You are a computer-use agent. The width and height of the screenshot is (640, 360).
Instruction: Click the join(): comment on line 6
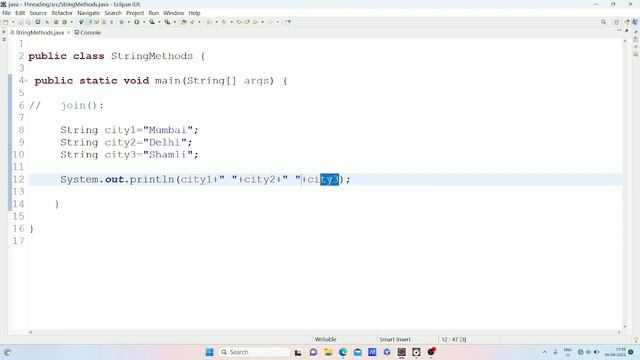click(x=82, y=105)
